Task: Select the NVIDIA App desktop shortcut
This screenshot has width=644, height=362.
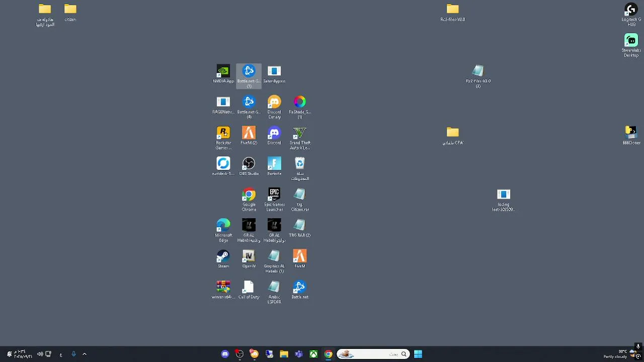Action: (223, 74)
